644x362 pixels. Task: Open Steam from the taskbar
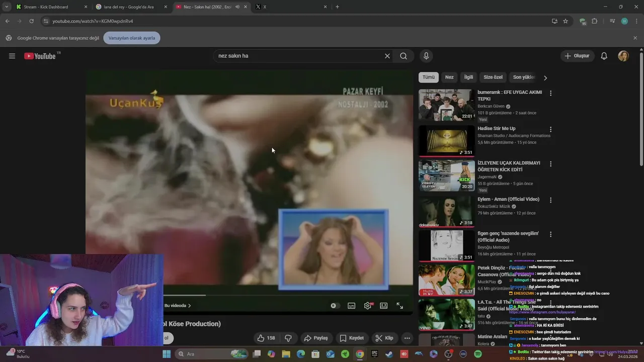(389, 354)
